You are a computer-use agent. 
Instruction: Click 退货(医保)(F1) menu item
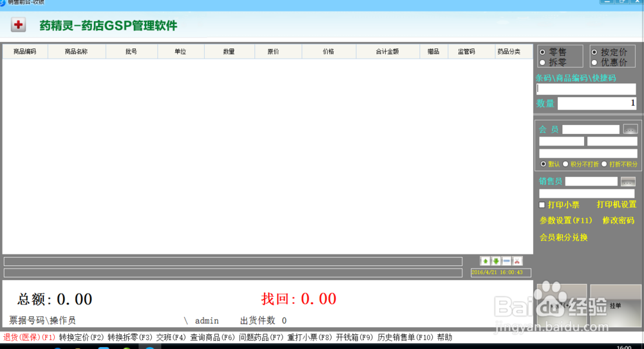click(29, 337)
